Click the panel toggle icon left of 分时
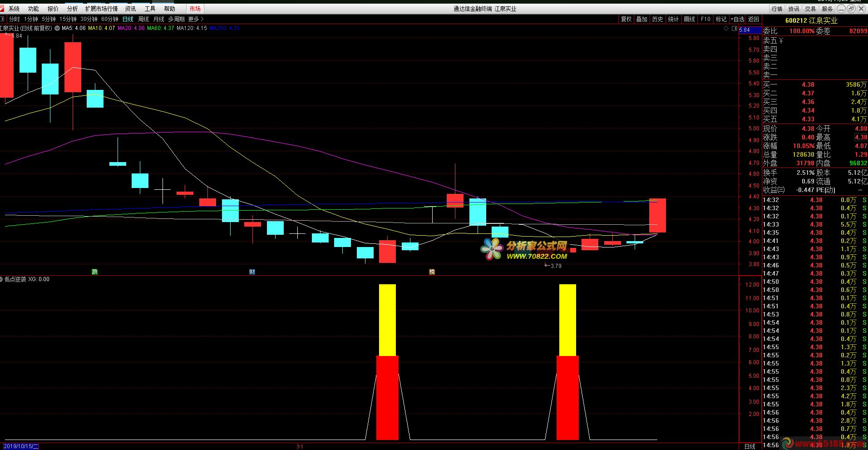This screenshot has width=868, height=450. point(3,19)
